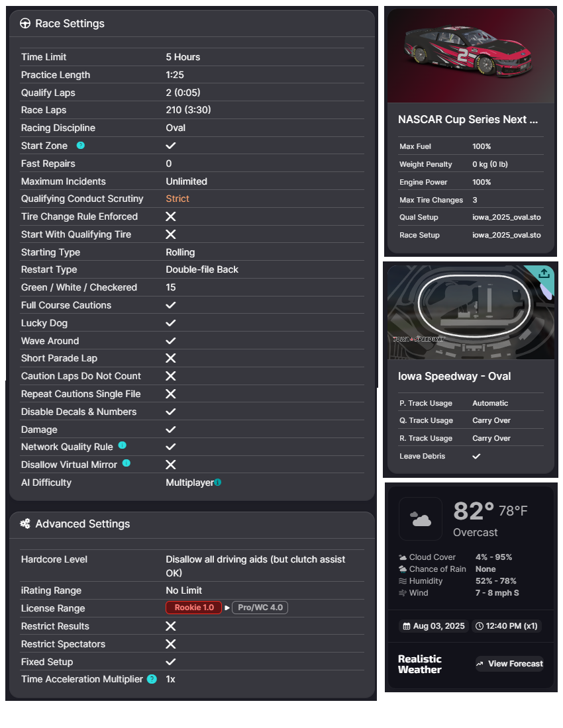Click the Aug 03, 2025 date chip
The height and width of the screenshot is (728, 563).
click(x=433, y=626)
